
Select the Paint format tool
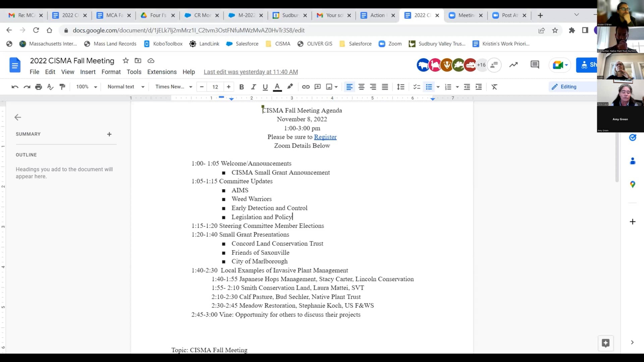(x=62, y=87)
